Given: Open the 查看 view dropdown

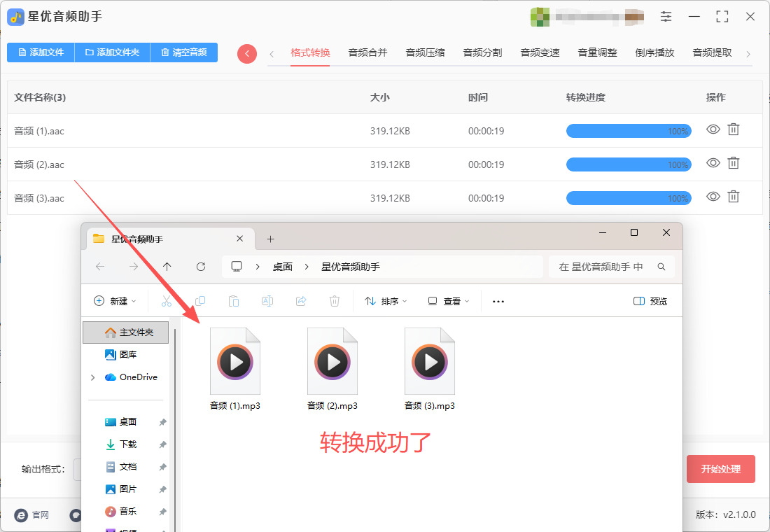Looking at the screenshot, I should click(x=449, y=301).
